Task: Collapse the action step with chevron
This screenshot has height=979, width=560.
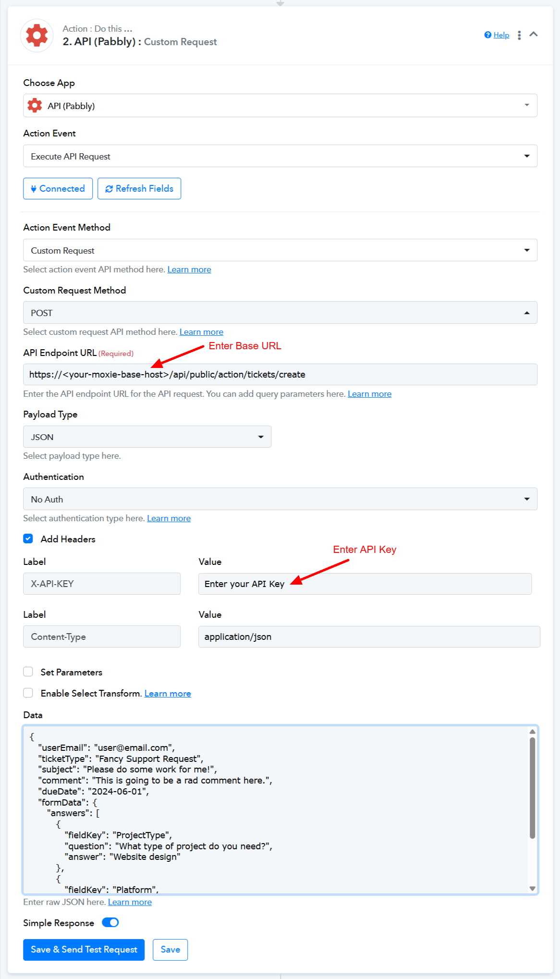Action: click(x=534, y=35)
